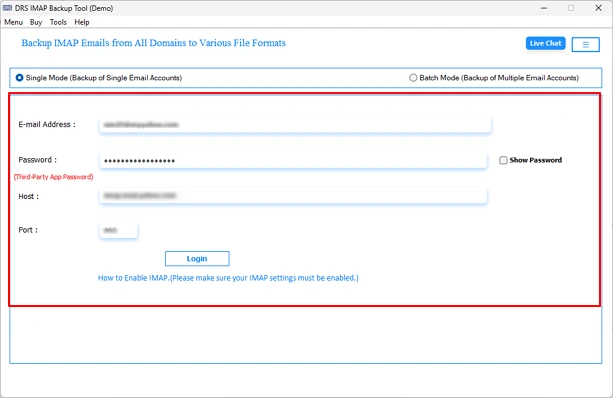Image resolution: width=613 pixels, height=398 pixels.
Task: Click the Third-Party App Password note
Action: click(54, 177)
